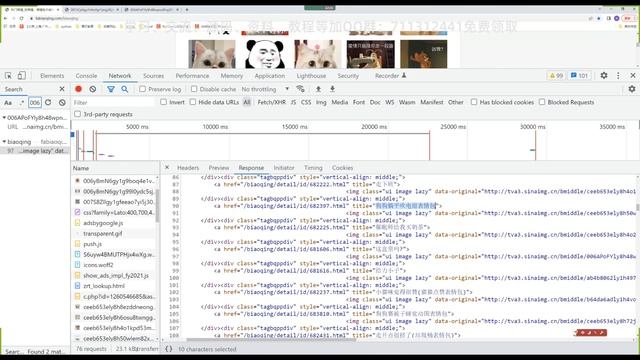Image resolution: width=640 pixels, height=360 pixels.
Task: Click the search query input field
Action: 35,102
